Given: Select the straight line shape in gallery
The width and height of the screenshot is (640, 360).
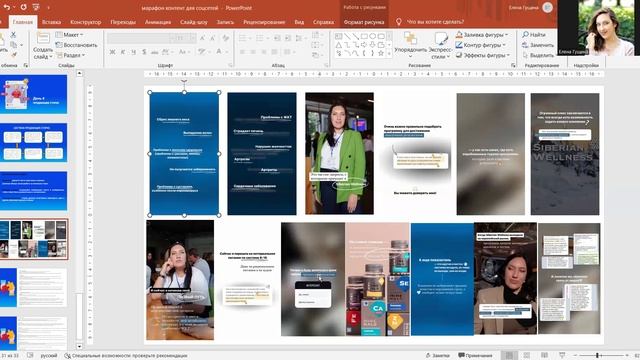Looking at the screenshot, I should pos(347,36).
